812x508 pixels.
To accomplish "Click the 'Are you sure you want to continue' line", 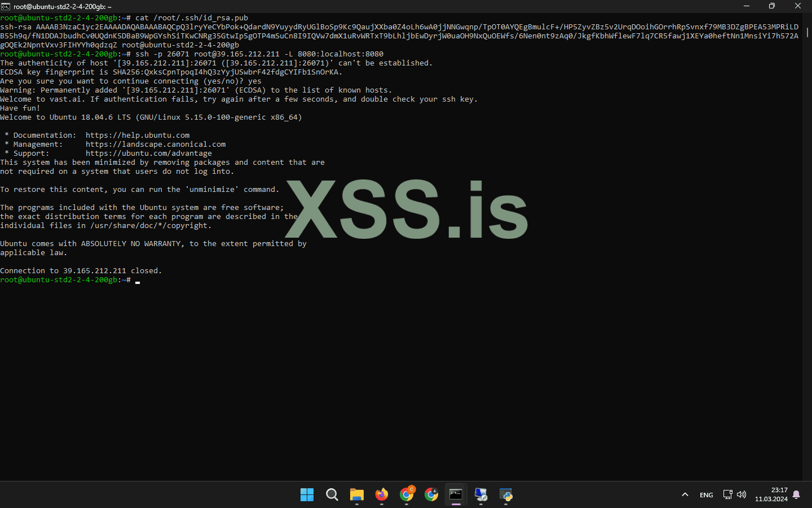I will click(x=131, y=81).
